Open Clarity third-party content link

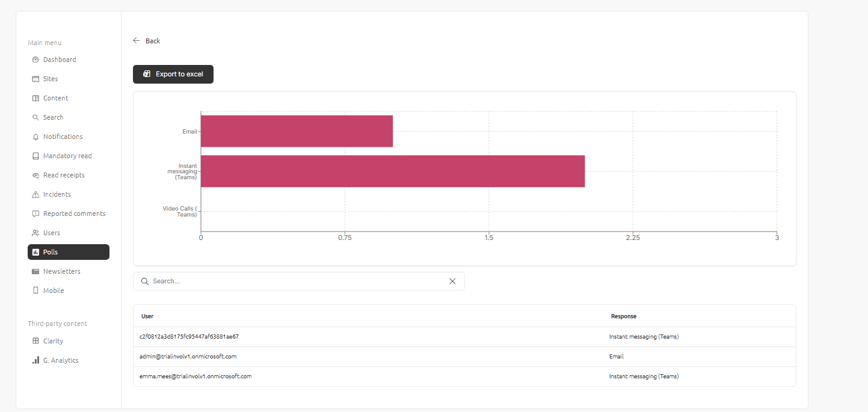(x=53, y=341)
